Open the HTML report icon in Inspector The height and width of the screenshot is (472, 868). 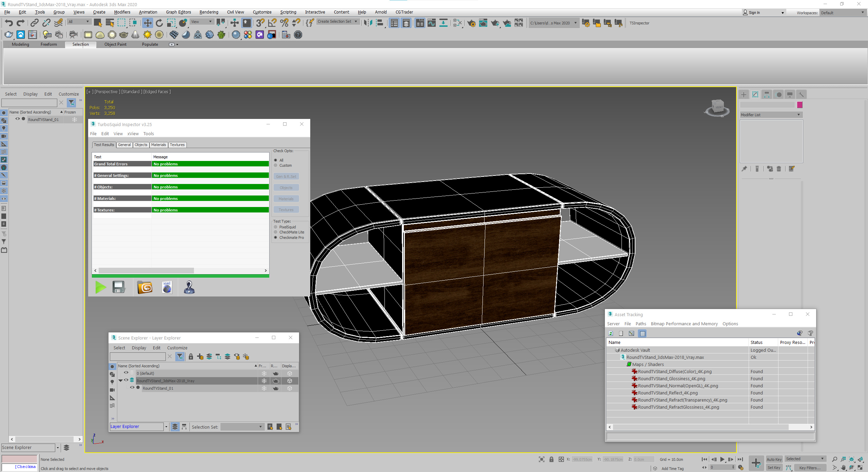click(167, 287)
